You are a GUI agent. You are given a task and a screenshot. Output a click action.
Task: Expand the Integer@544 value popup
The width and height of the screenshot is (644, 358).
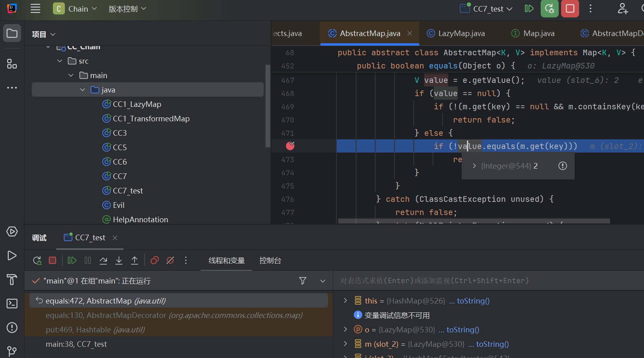point(474,166)
